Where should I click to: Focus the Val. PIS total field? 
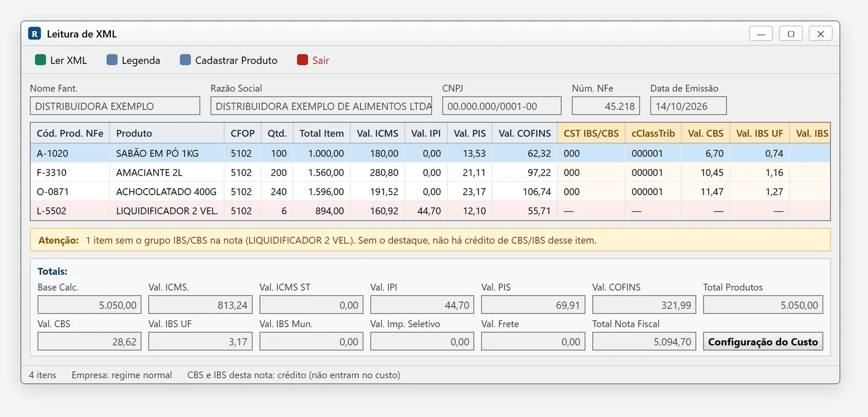[533, 305]
